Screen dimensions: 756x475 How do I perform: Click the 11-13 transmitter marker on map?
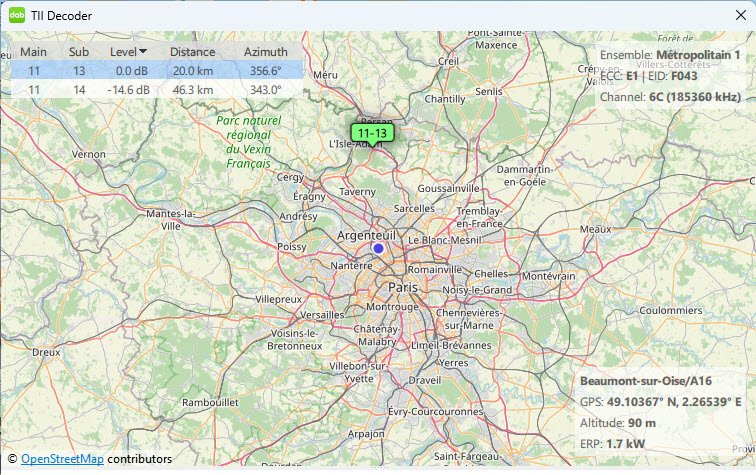coord(372,134)
